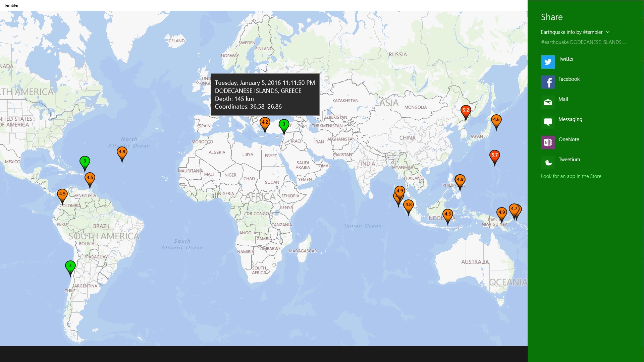Click the 4.2 marker over Greece
This screenshot has height=362, width=644.
pyautogui.click(x=265, y=123)
